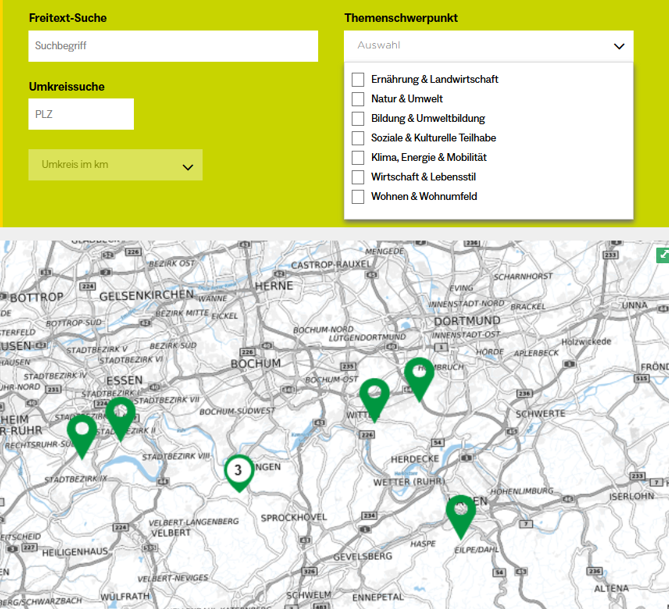This screenshot has width=669, height=609.
Task: Open the cluster marker showing 3
Action: pyautogui.click(x=239, y=472)
